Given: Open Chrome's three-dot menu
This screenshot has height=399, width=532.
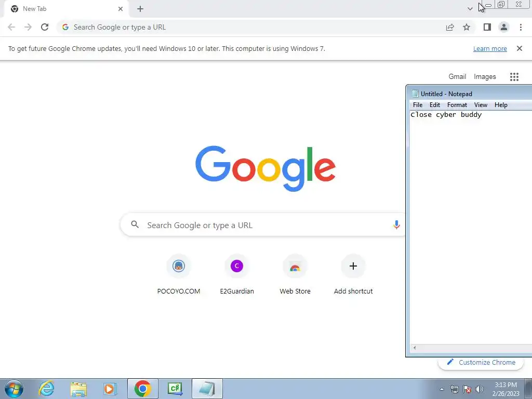Looking at the screenshot, I should 521,27.
